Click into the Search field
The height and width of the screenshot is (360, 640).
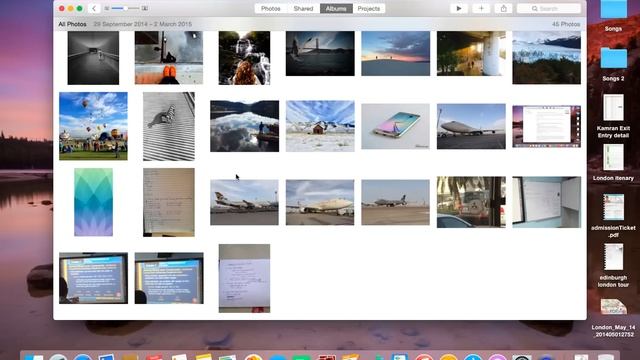(549, 8)
